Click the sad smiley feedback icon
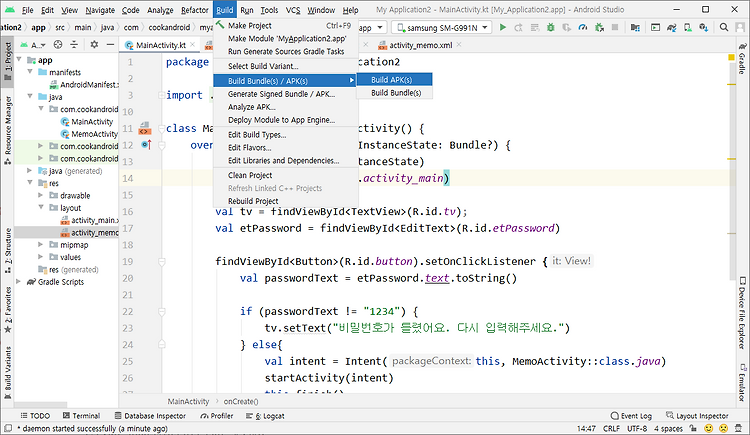 (724, 428)
